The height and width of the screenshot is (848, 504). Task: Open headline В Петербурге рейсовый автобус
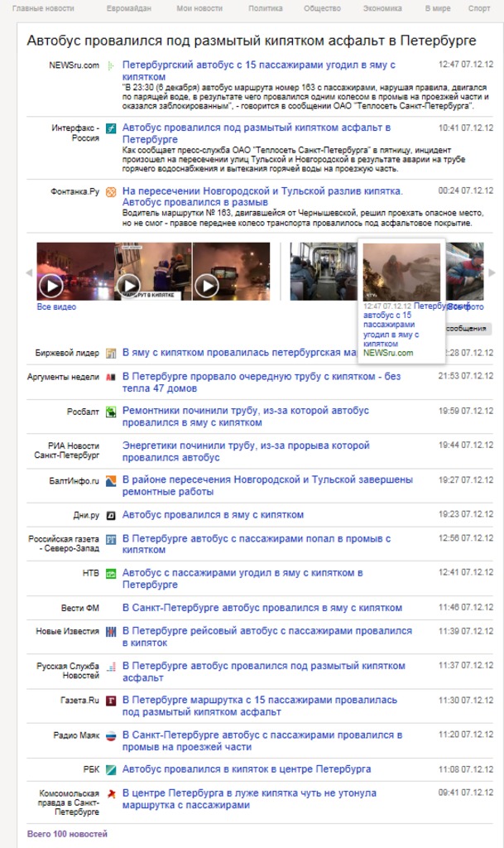pos(266,637)
